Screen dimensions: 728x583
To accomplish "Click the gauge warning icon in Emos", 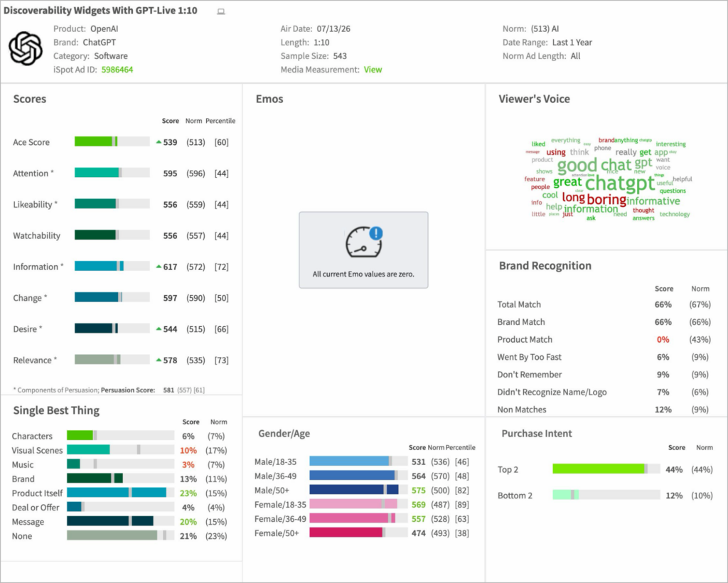I will [363, 242].
